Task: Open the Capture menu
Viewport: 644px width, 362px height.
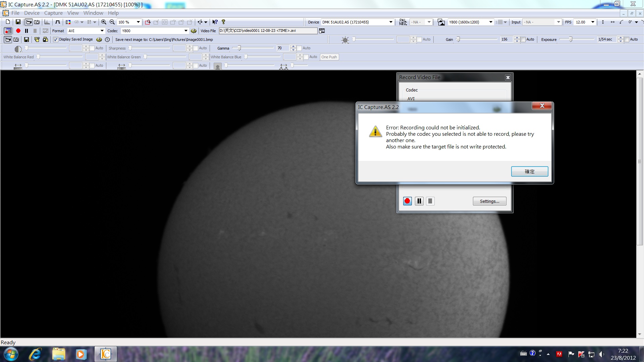Action: pos(53,13)
